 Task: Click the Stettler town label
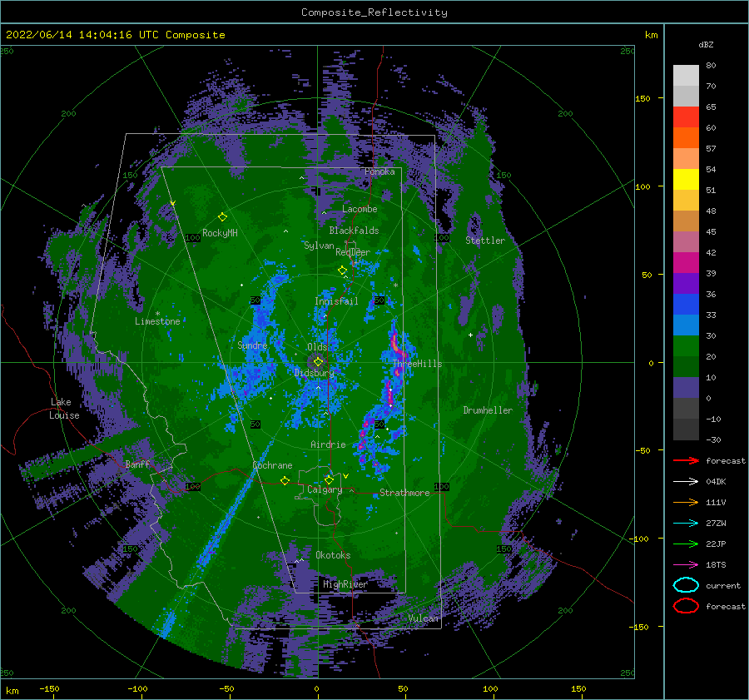485,241
